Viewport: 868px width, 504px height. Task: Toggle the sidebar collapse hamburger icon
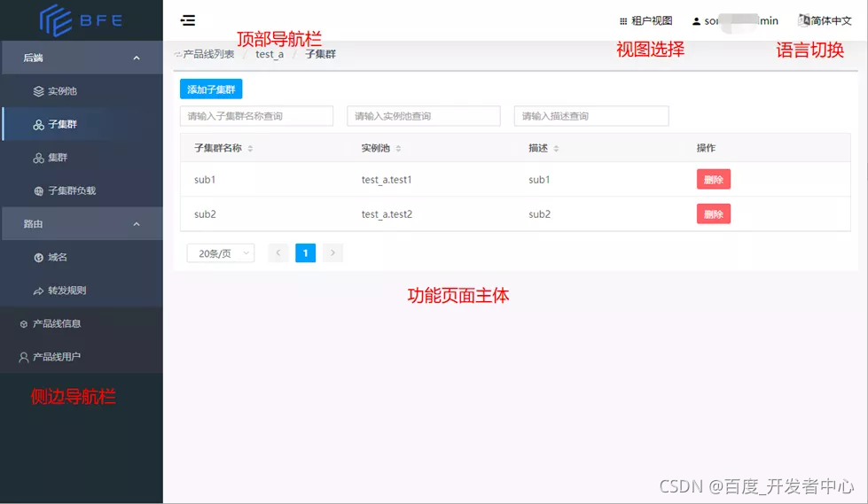188,20
